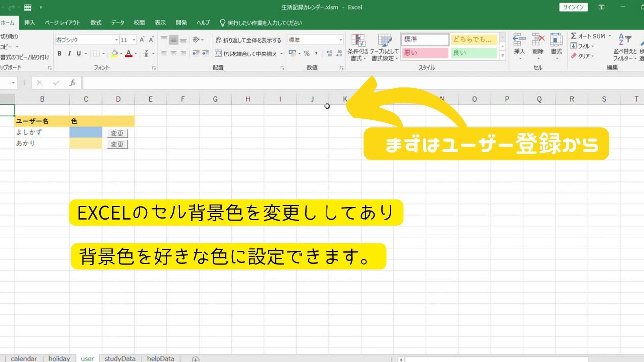Switch to the calendar sheet tab
This screenshot has height=362, width=644.
coord(24,358)
